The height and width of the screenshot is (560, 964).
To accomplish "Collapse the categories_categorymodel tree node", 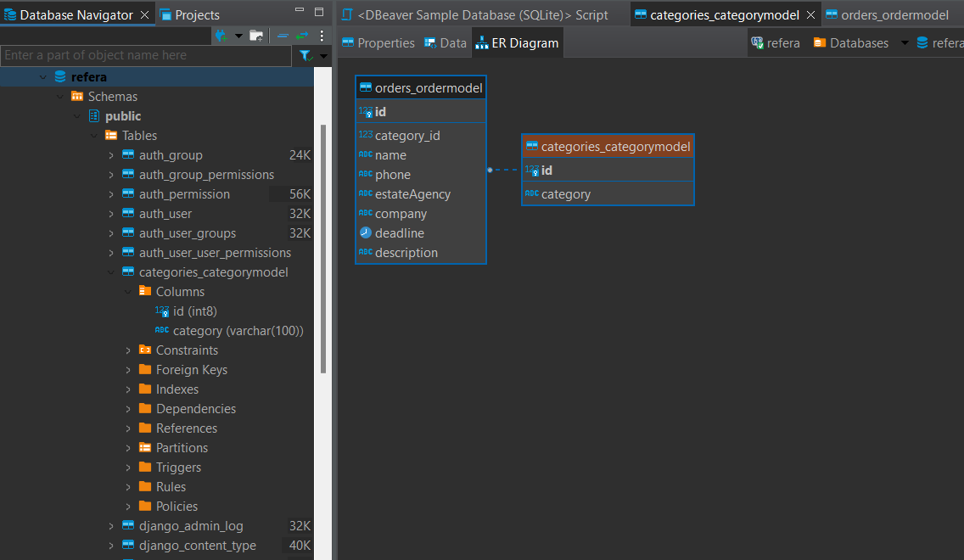I will [110, 272].
